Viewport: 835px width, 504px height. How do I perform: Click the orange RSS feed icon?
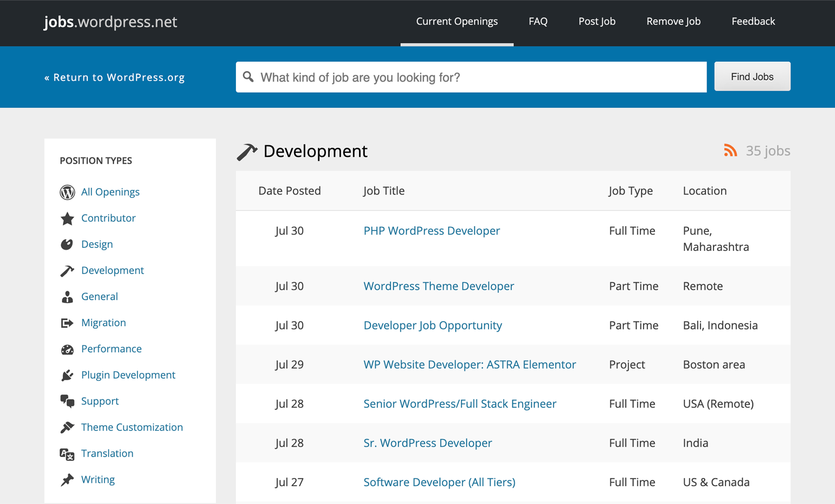tap(730, 151)
